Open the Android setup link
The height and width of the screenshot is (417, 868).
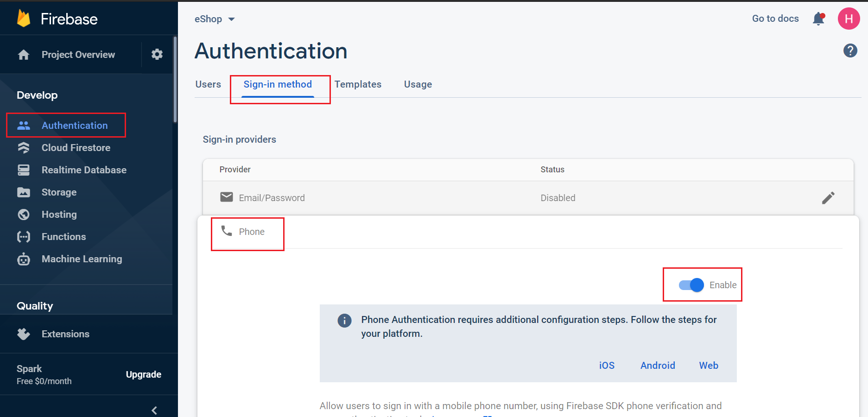point(658,366)
